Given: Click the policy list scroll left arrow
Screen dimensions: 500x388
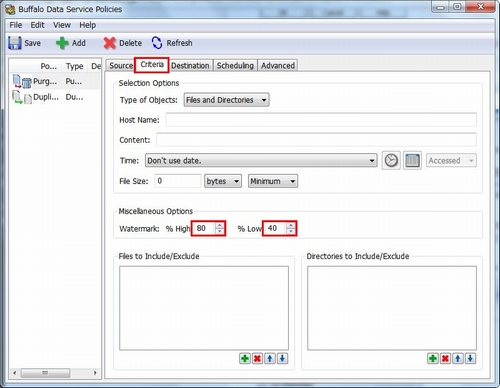Looking at the screenshot, I should click(x=14, y=373).
